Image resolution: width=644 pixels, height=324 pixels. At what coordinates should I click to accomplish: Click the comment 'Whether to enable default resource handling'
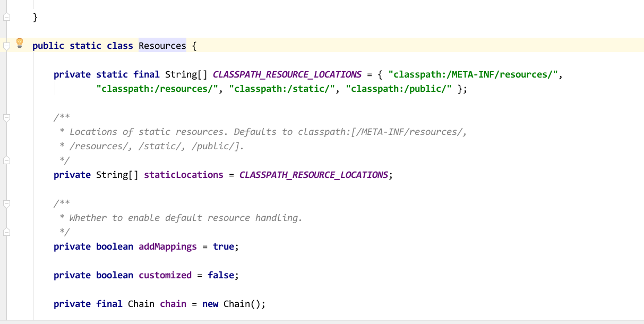pyautogui.click(x=181, y=218)
